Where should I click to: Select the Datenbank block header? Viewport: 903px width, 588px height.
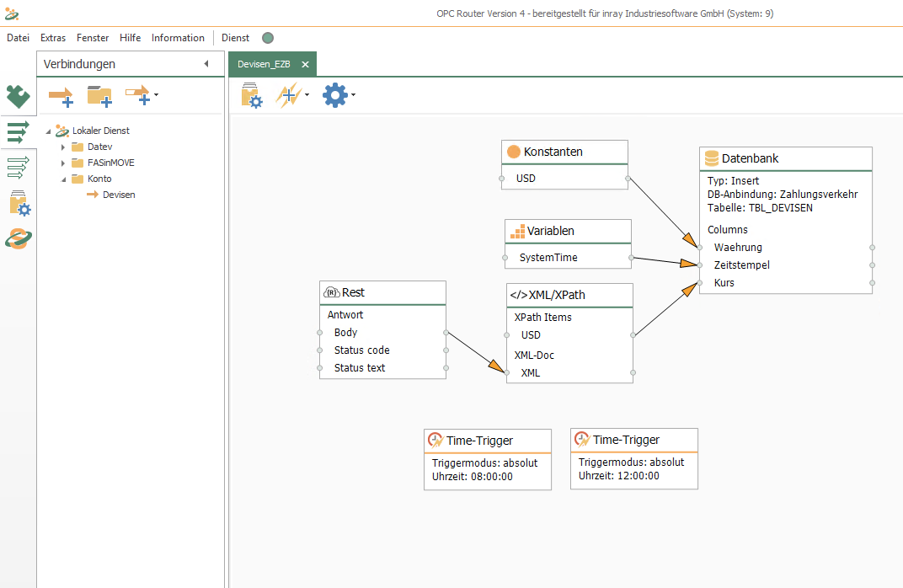point(786,158)
